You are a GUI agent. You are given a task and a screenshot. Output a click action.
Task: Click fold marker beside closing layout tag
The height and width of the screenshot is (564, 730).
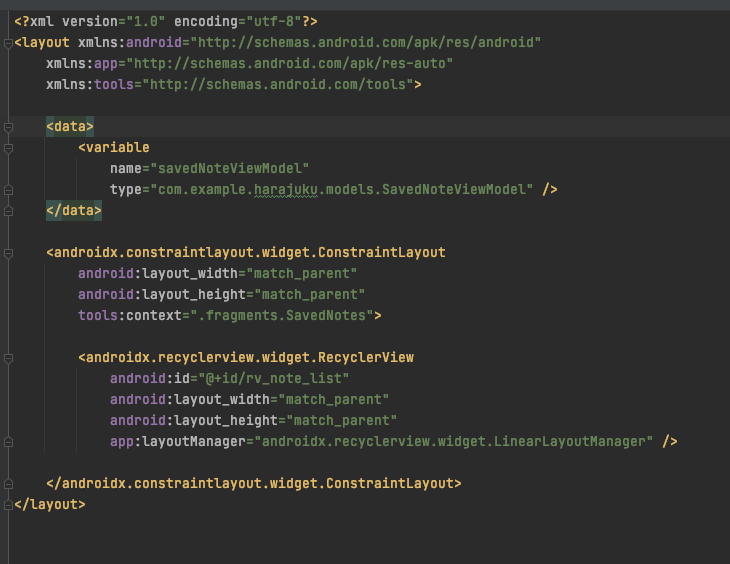click(x=8, y=505)
